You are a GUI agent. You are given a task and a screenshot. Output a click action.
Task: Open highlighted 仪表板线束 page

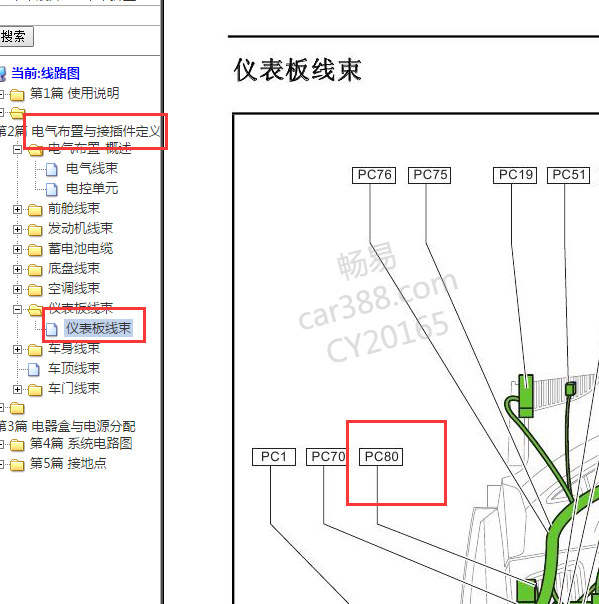98,328
